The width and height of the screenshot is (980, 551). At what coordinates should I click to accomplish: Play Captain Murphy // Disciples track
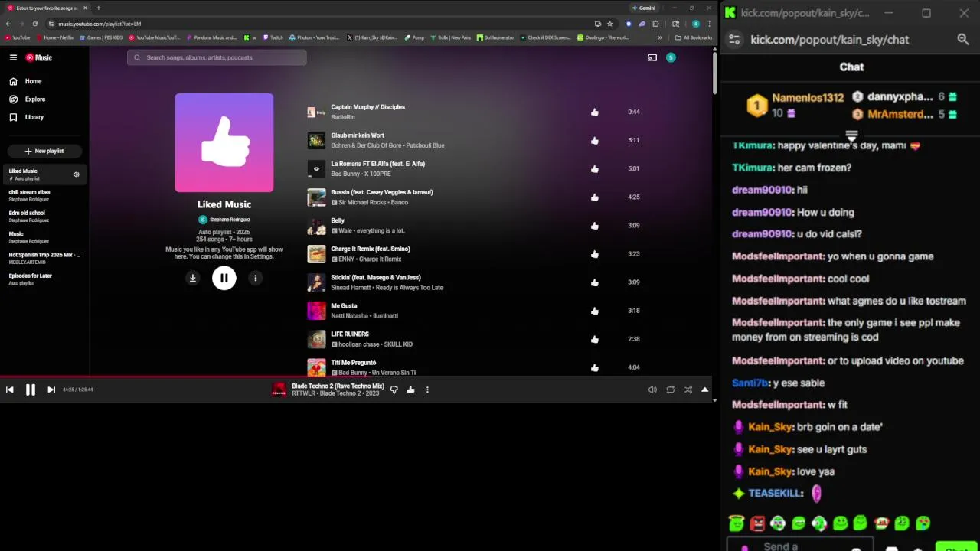pyautogui.click(x=367, y=107)
